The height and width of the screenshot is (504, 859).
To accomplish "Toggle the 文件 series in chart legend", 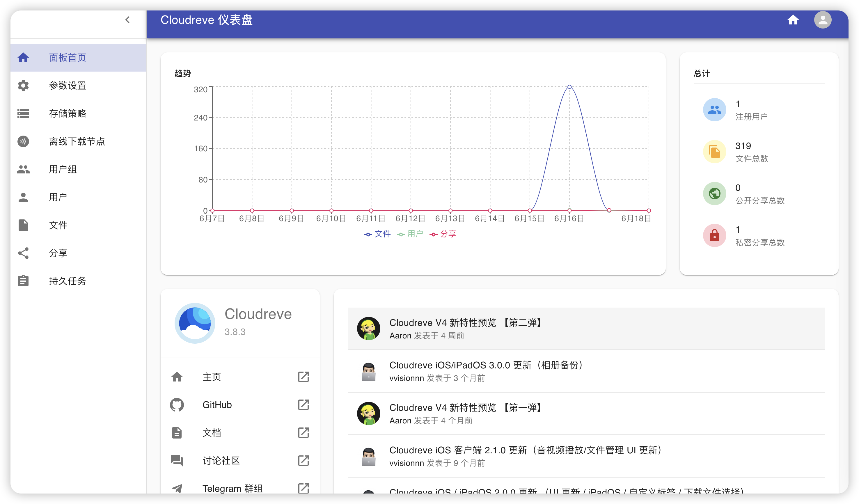I will click(x=377, y=234).
